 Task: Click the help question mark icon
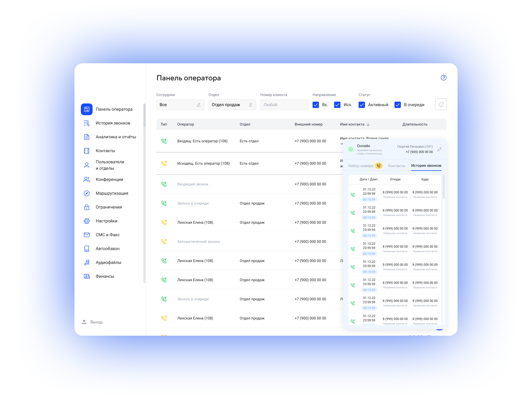click(x=443, y=78)
